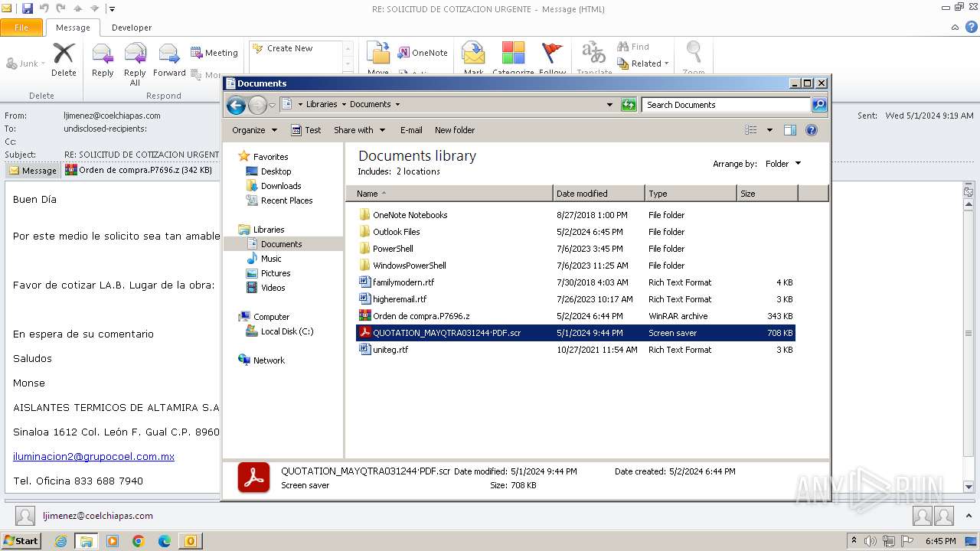Screen dimensions: 980x551
Task: Open the attachment Orden de compra.P7696.z
Action: [139, 170]
